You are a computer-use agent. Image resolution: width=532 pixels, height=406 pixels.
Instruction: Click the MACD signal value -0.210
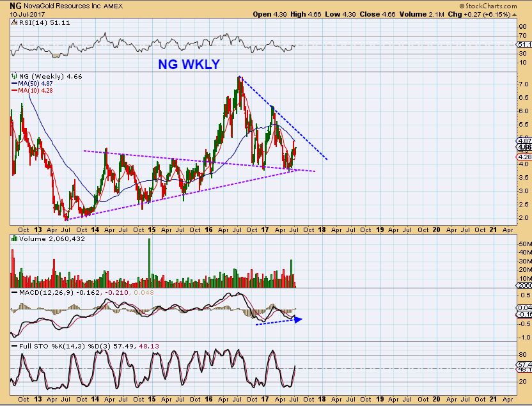coord(117,292)
